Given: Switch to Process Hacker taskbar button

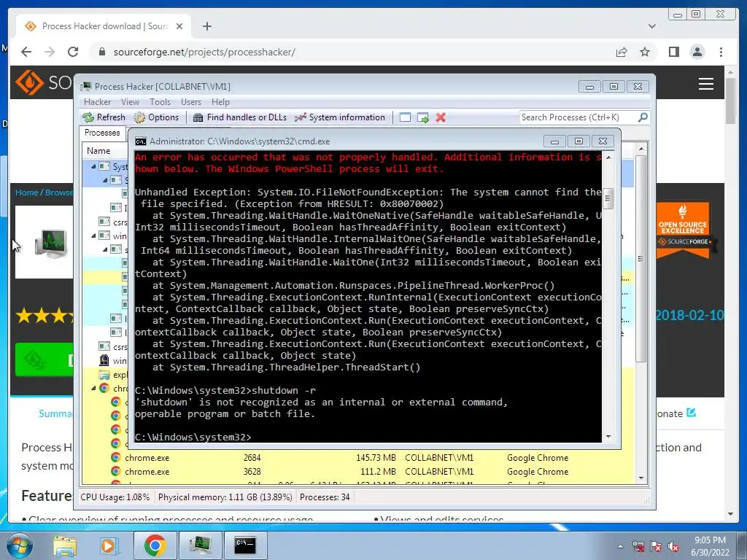Looking at the screenshot, I should (200, 545).
